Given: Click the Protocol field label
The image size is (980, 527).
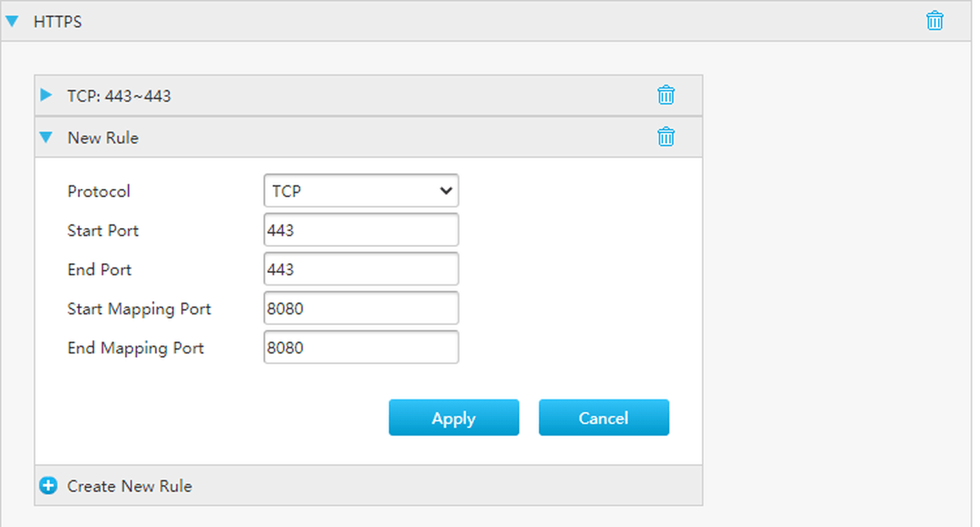Looking at the screenshot, I should (x=98, y=192).
